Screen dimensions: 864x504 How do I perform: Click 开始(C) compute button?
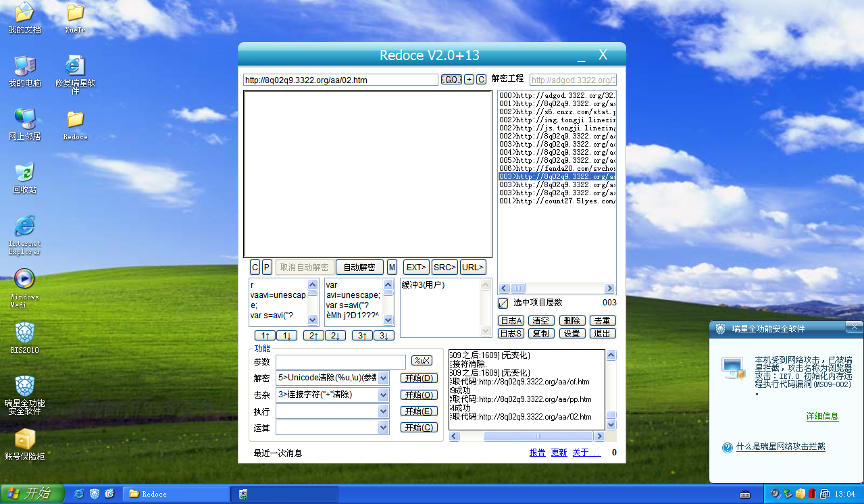point(419,428)
